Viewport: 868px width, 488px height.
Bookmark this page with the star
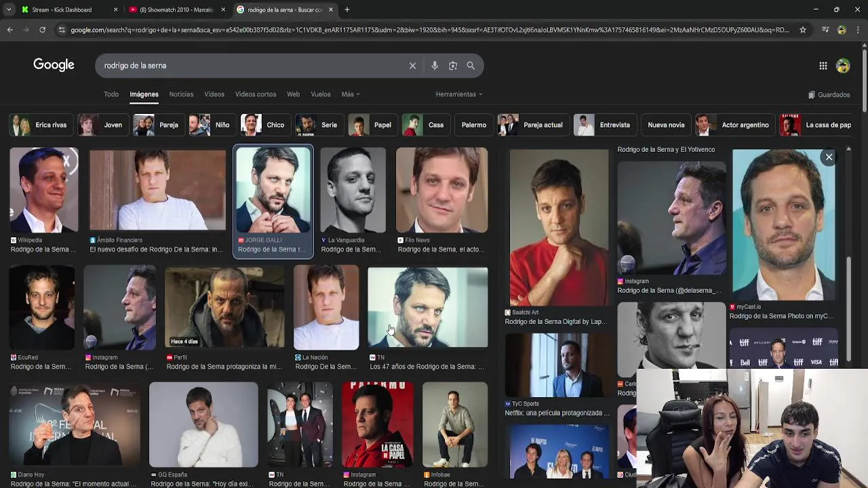pos(803,30)
